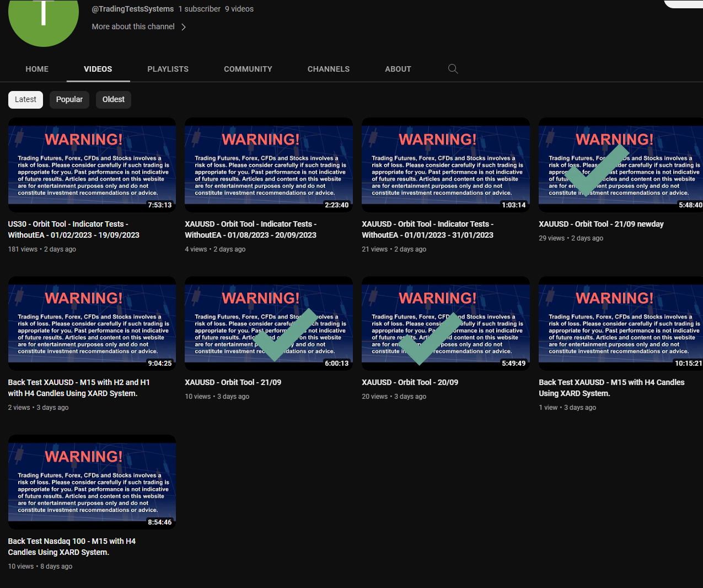
Task: Click title XAUUSD - Orbit Tool - 20/09
Action: (410, 382)
